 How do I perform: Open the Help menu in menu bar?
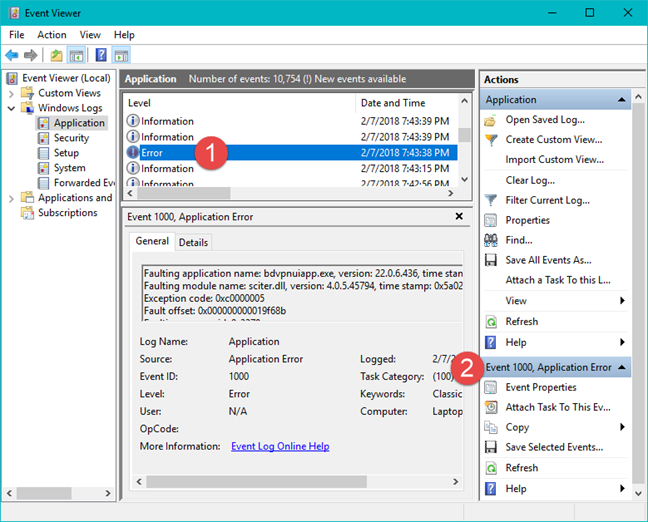(124, 35)
